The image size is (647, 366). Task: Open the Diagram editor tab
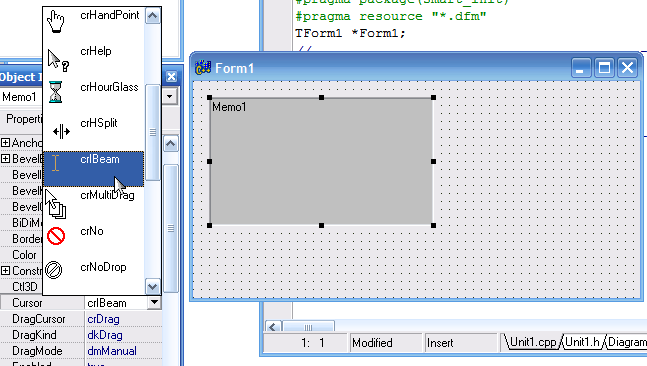(x=626, y=342)
